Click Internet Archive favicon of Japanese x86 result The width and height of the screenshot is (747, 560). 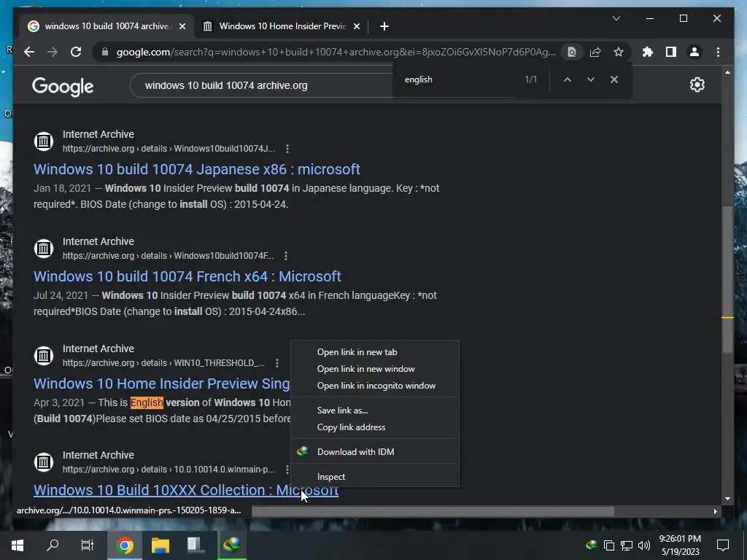click(x=43, y=141)
